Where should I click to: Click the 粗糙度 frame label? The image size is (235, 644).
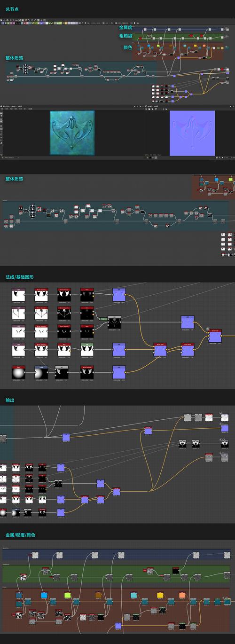(x=126, y=36)
